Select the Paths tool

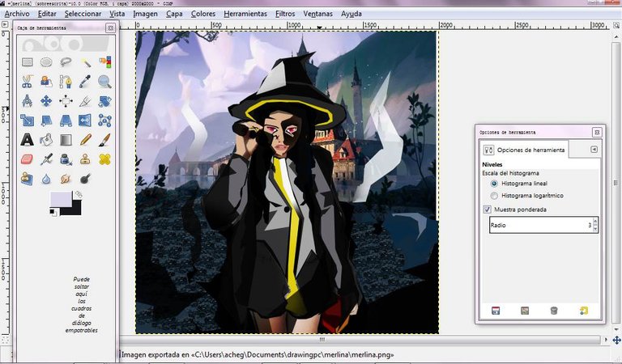(66, 82)
